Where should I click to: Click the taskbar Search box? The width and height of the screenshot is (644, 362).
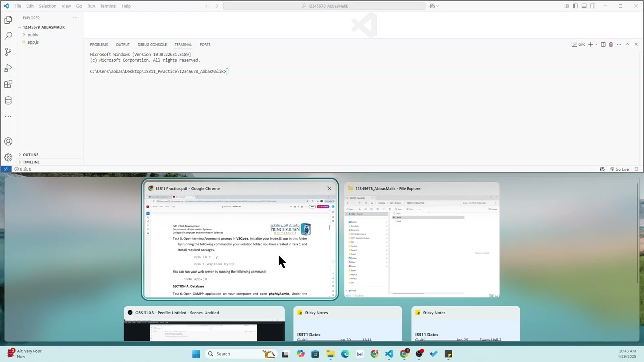[241, 354]
